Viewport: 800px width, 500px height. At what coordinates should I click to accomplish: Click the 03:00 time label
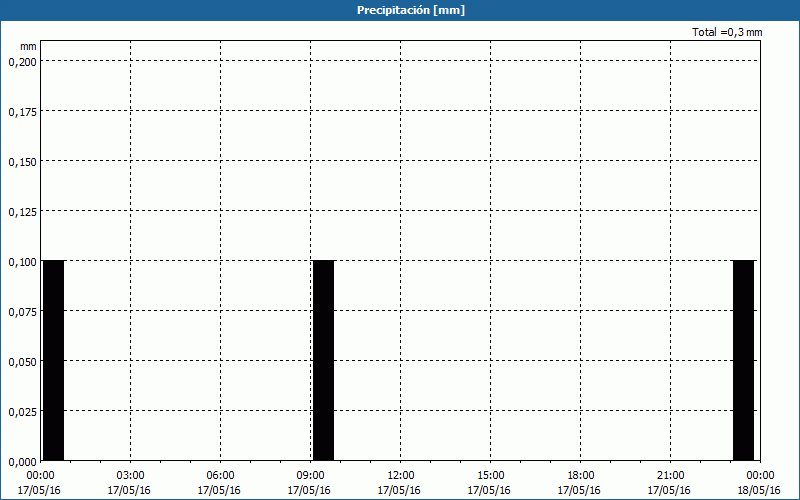coord(130,476)
